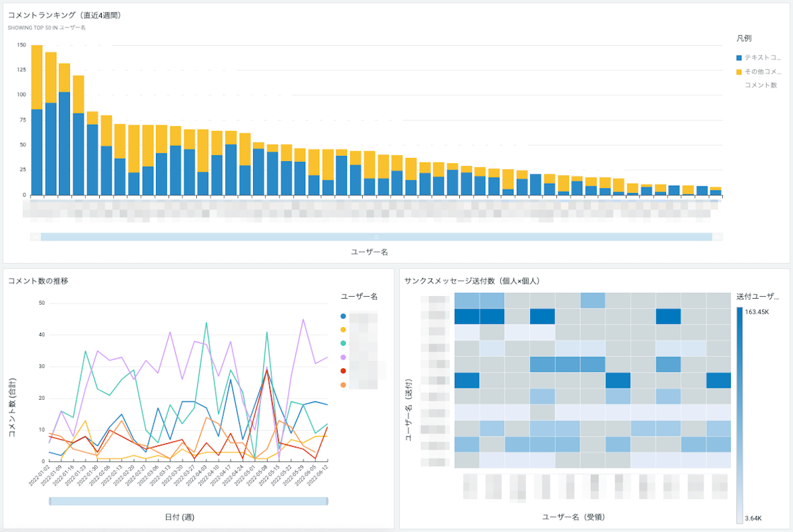Click the yellow dot in line chart legend
Screen dimensions: 793x532
pos(343,329)
